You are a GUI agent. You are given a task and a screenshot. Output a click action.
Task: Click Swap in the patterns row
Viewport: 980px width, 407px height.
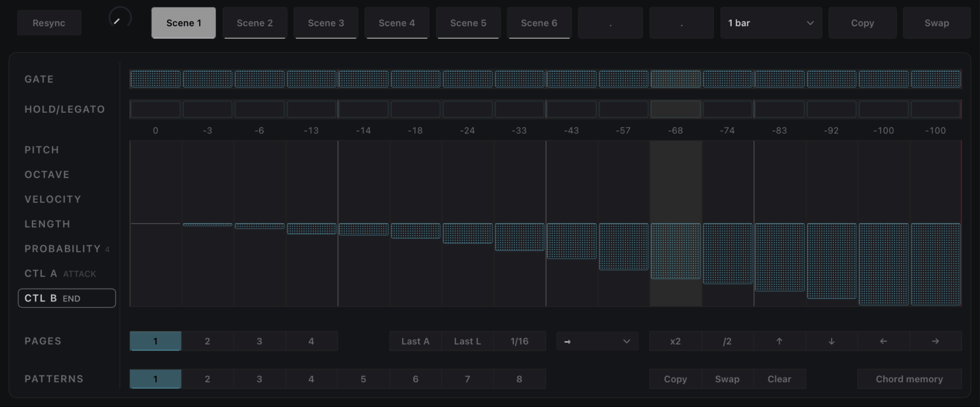coord(727,379)
